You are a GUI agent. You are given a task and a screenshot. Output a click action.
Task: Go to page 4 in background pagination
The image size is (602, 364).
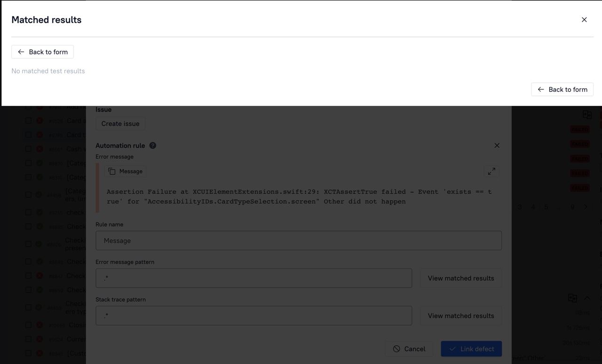pos(533,207)
